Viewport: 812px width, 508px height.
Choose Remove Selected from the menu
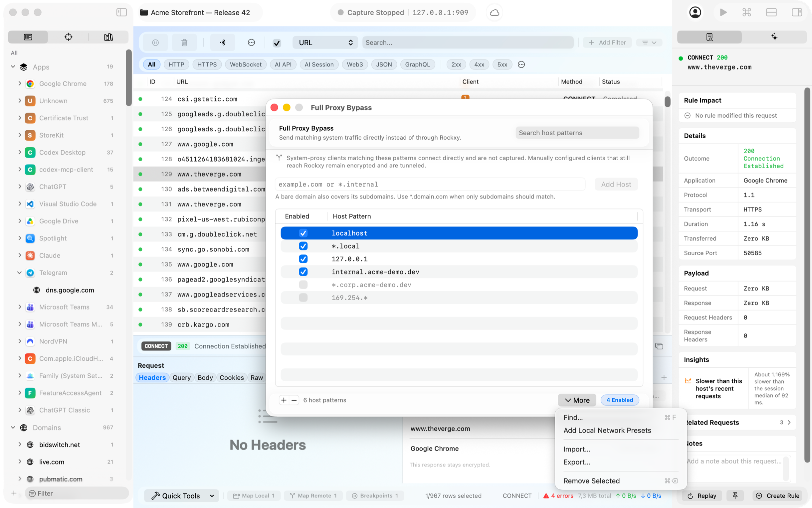pyautogui.click(x=591, y=481)
